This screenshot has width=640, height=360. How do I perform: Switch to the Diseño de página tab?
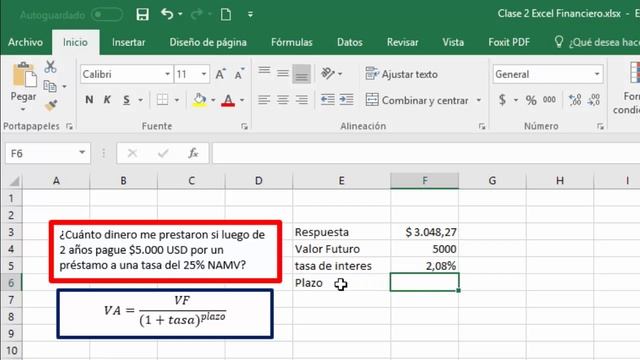click(208, 42)
